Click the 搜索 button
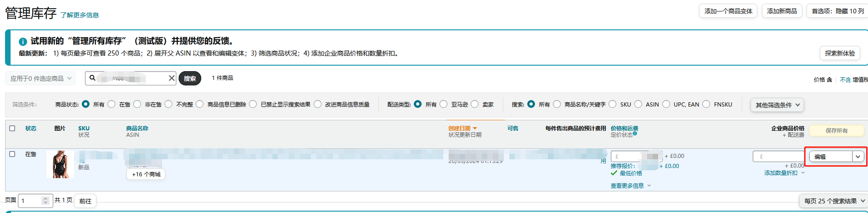Screen dimensions: 868x213 tap(190, 78)
